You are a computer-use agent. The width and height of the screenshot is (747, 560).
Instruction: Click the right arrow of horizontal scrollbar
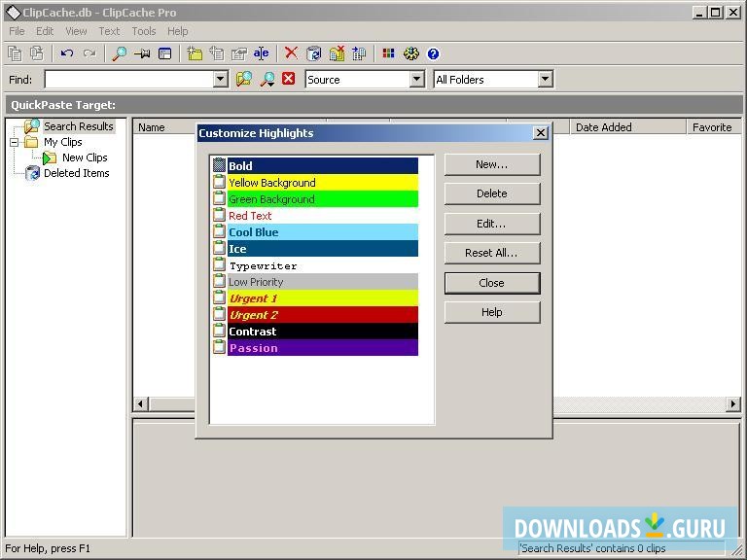(x=733, y=404)
